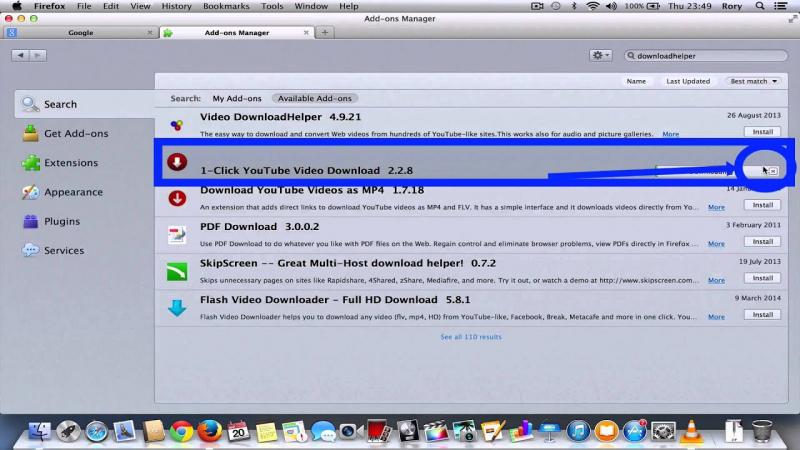The height and width of the screenshot is (450, 800).
Task: Install Video DownloadHelper
Action: (762, 132)
